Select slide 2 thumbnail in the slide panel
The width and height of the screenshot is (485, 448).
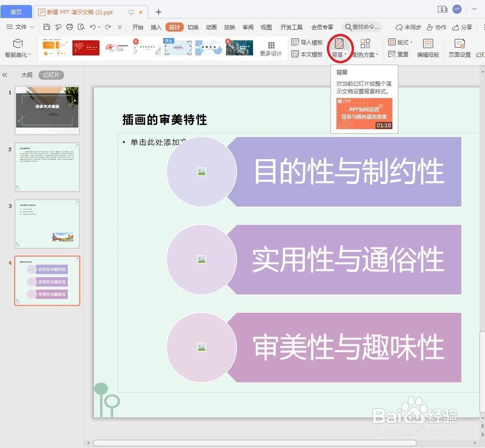click(x=47, y=167)
